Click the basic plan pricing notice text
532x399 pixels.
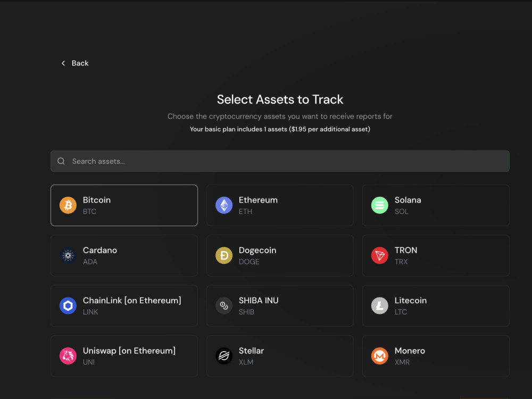point(280,129)
